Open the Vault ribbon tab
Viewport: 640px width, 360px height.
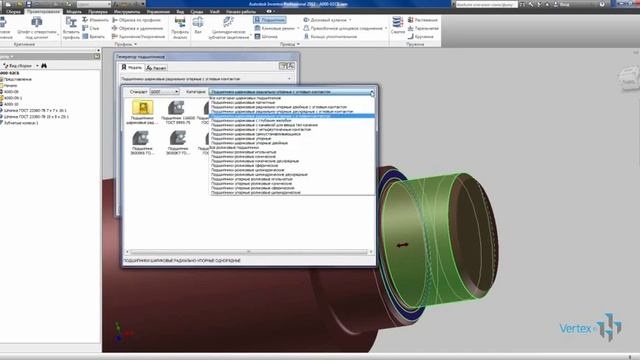pyautogui.click(x=215, y=11)
